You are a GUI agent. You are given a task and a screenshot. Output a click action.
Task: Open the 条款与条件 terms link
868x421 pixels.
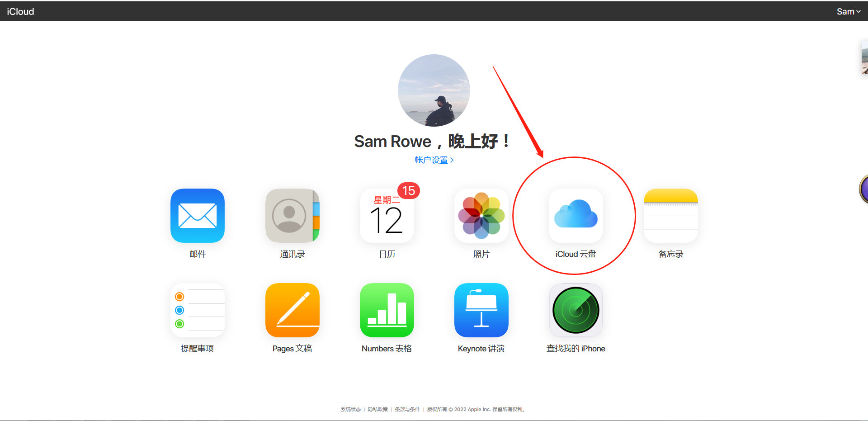407,409
